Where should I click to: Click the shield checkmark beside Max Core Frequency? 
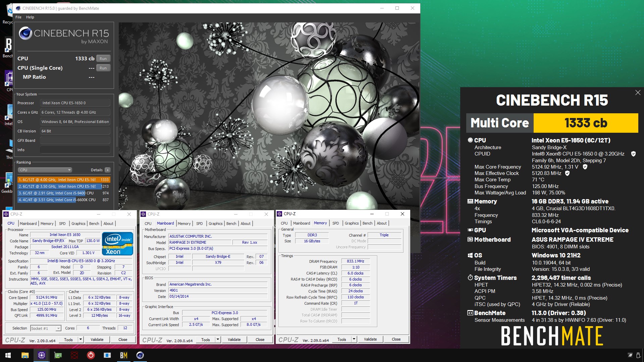[x=585, y=167]
